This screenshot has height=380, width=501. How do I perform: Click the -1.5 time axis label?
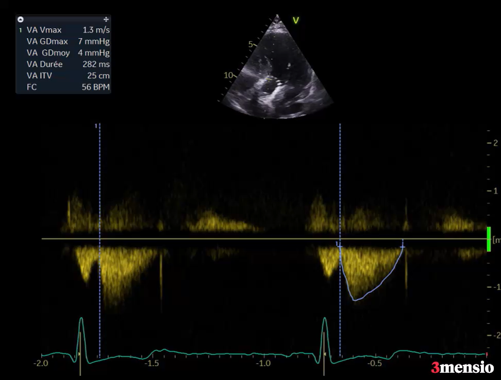tap(152, 363)
